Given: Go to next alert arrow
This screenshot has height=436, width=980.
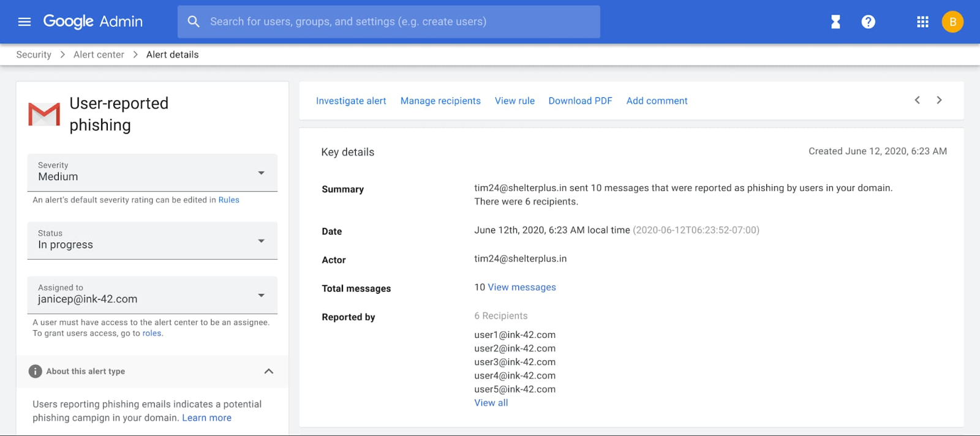Looking at the screenshot, I should [x=939, y=100].
